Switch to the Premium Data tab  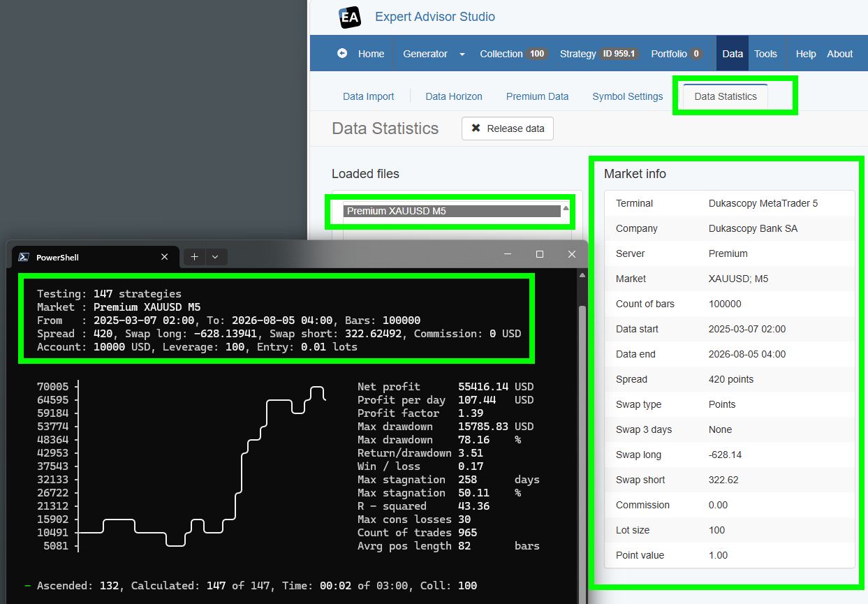coord(537,96)
